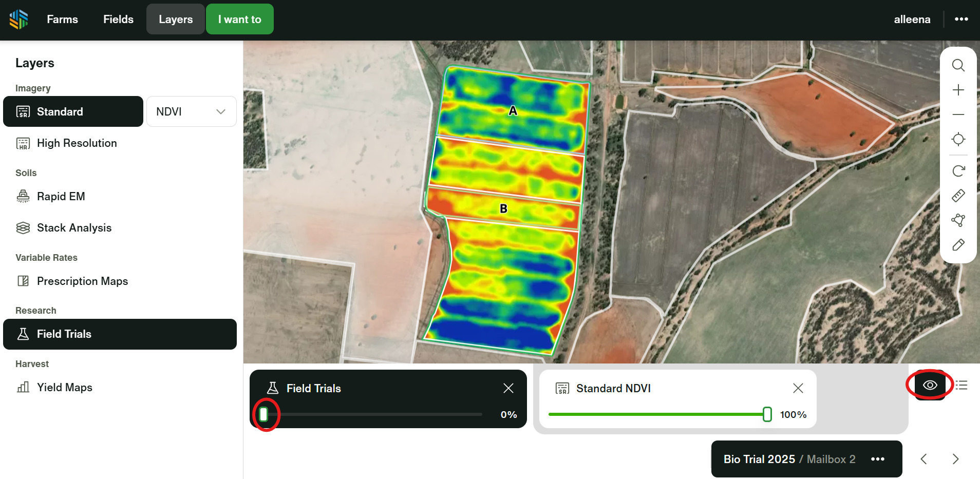Toggle layer visibility with the eye icon
This screenshot has width=980, height=479.
tap(930, 385)
